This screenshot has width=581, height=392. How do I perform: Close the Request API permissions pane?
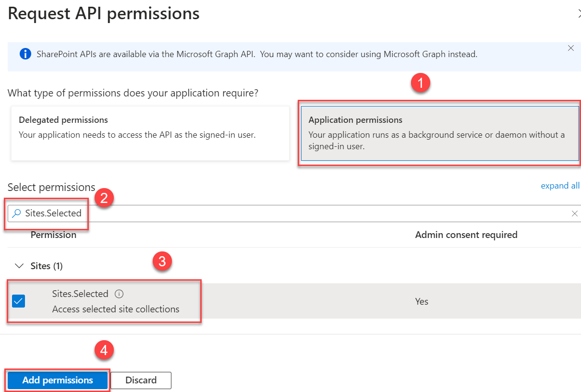coord(580,13)
